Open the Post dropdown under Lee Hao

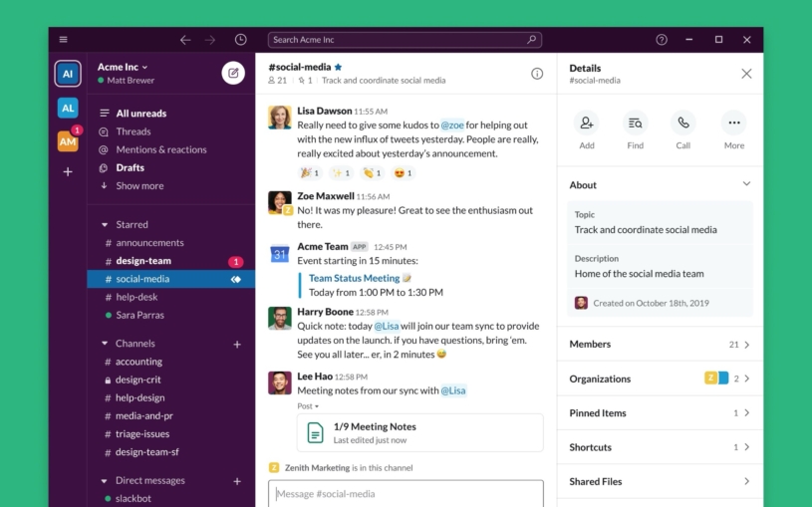[308, 406]
